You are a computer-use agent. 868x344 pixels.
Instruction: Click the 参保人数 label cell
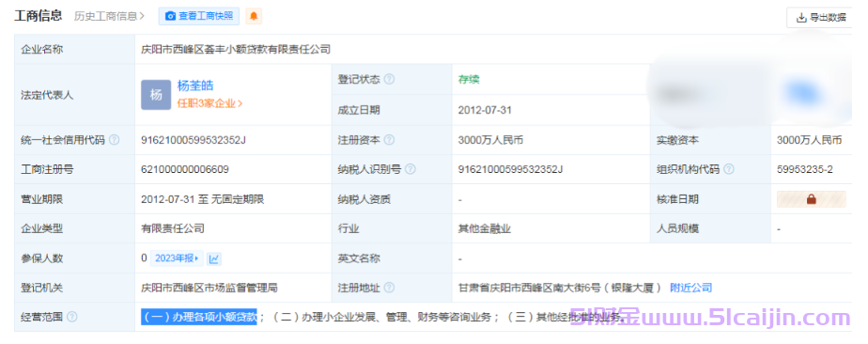click(75, 258)
